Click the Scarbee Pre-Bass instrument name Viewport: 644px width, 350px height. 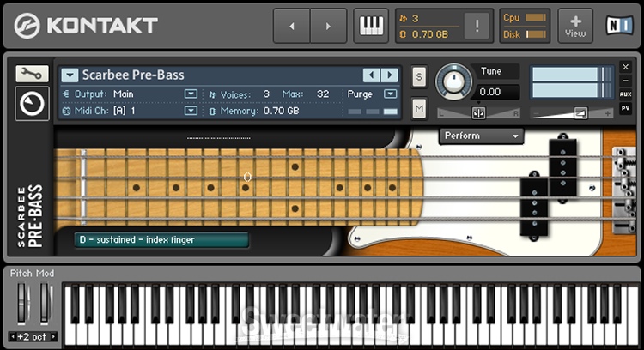(133, 75)
